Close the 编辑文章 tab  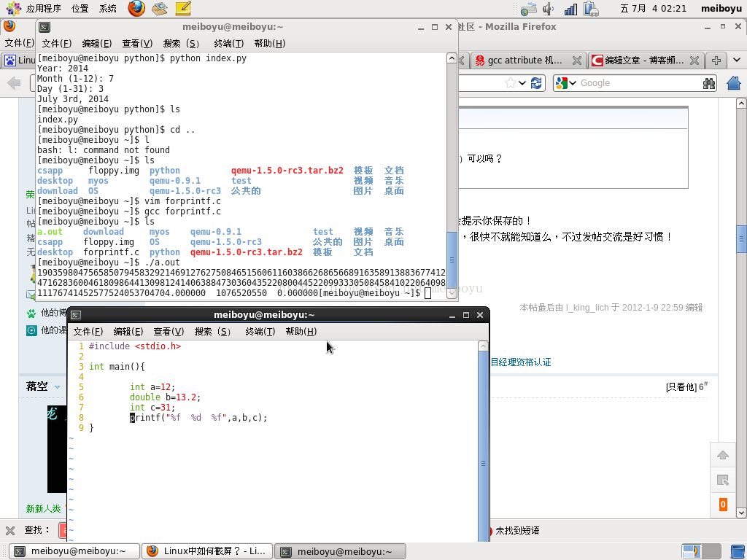point(694,61)
